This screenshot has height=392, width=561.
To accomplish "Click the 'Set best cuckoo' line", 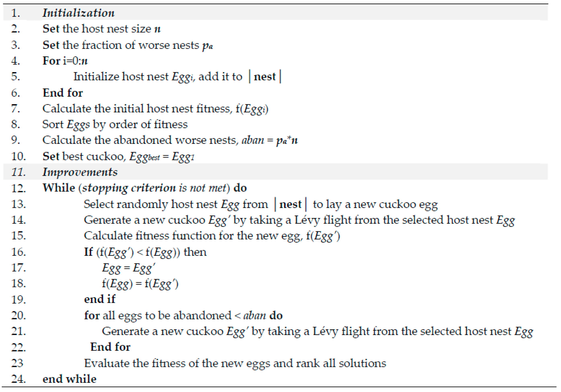I will click(118, 156).
